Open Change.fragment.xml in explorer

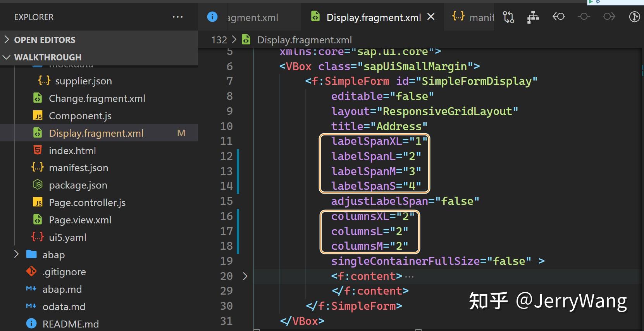pyautogui.click(x=97, y=98)
